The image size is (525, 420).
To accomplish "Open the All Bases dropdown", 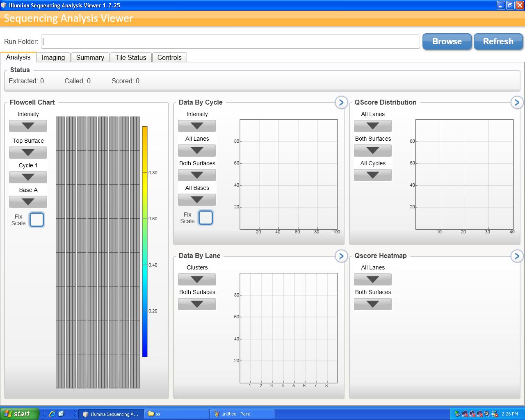I will point(197,200).
